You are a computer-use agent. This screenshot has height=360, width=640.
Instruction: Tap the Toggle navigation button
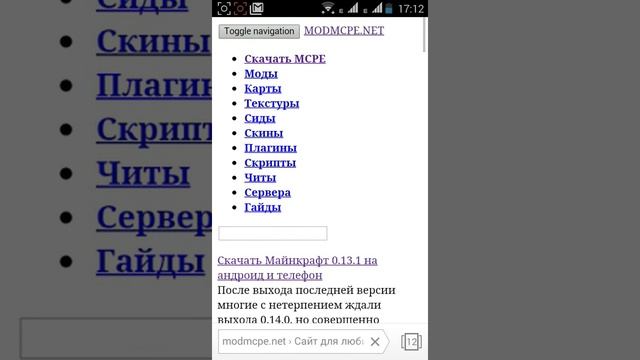point(259,31)
